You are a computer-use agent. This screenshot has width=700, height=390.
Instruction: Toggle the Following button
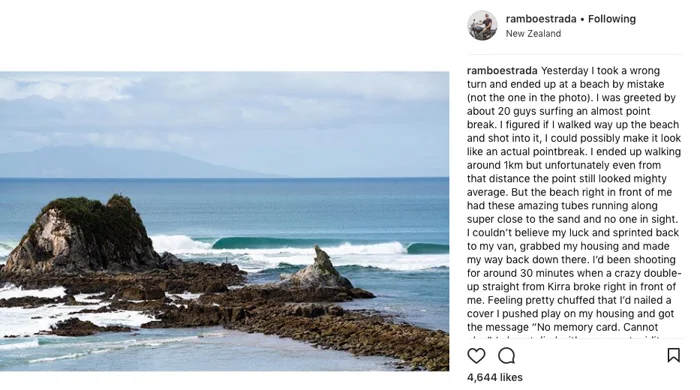pyautogui.click(x=612, y=19)
